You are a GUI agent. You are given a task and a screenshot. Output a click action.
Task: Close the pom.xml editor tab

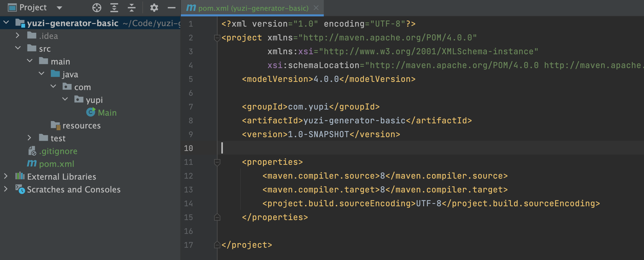(x=316, y=8)
